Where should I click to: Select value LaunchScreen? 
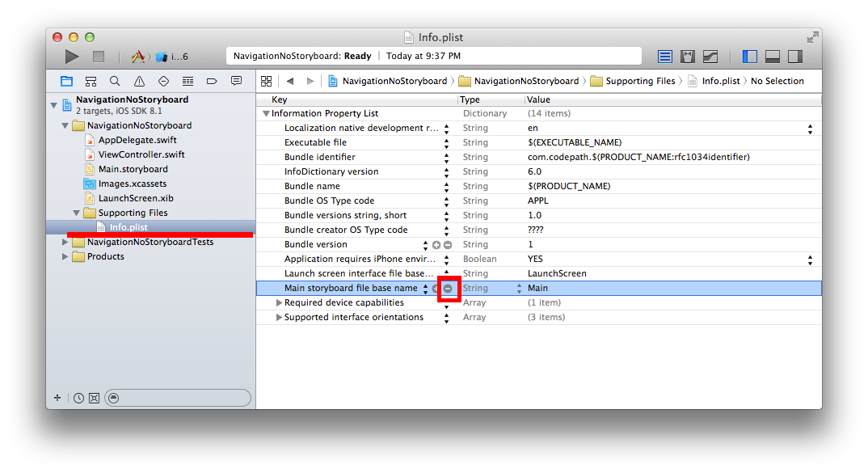click(x=557, y=273)
